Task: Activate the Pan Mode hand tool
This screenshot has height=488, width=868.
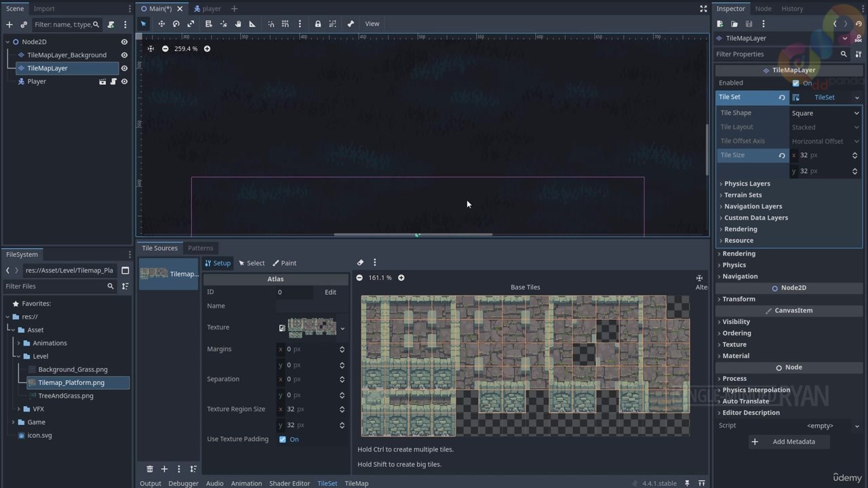Action: (x=238, y=24)
